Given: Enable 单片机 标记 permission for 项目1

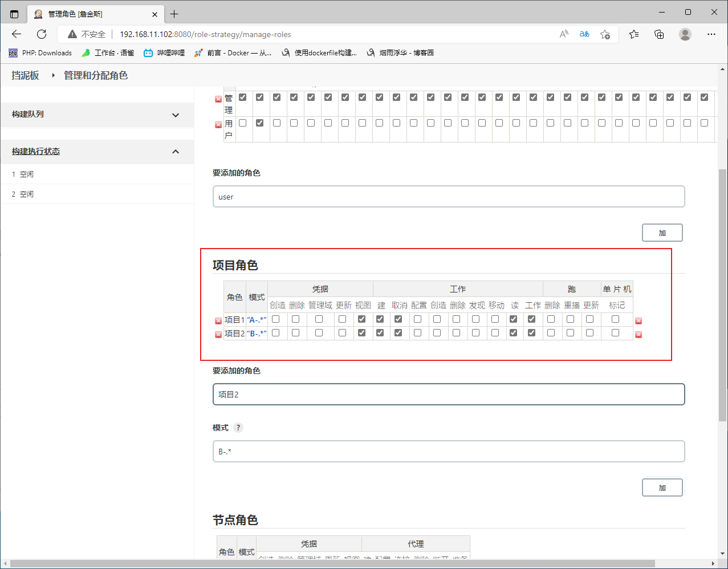Looking at the screenshot, I should 616,319.
